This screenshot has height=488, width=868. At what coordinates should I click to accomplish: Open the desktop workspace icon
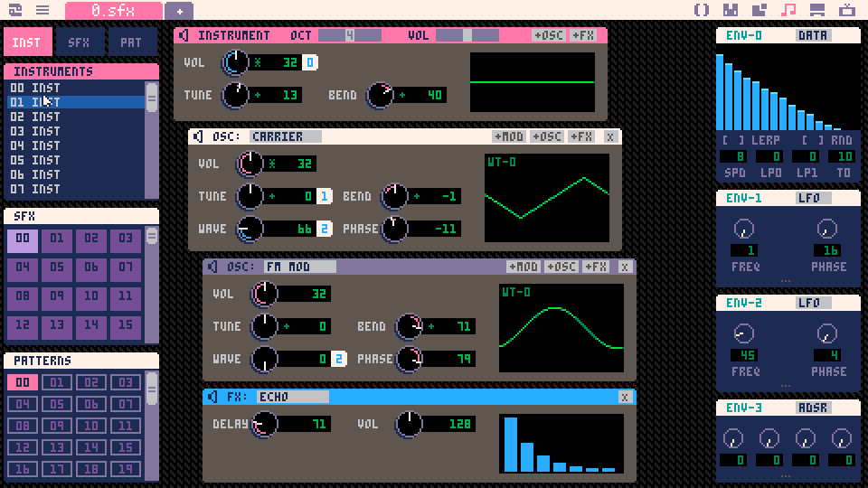click(817, 10)
